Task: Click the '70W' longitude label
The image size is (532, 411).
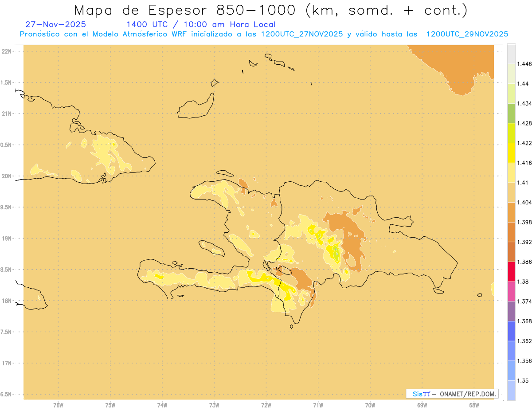Action: (370, 405)
